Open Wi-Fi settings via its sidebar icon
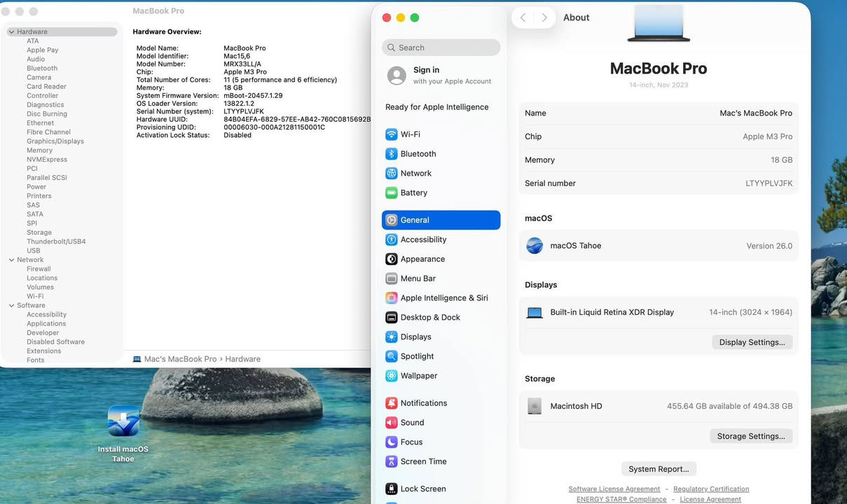The image size is (847, 504). point(392,134)
